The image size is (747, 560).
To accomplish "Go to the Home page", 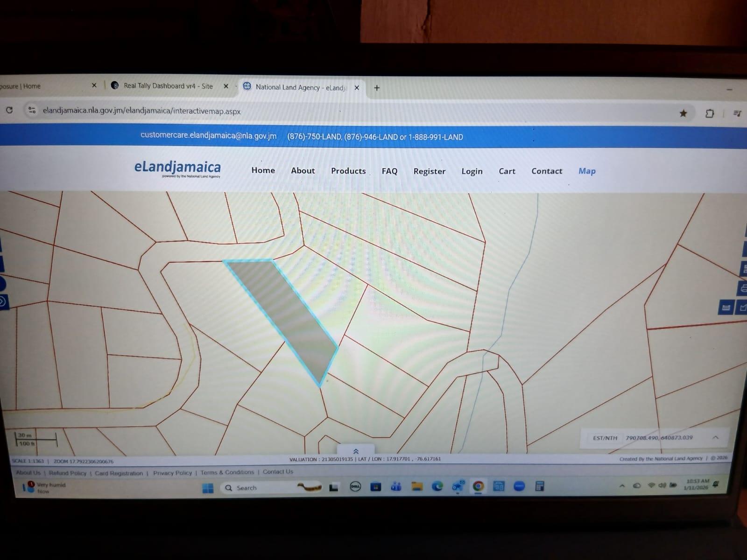I will 263,170.
